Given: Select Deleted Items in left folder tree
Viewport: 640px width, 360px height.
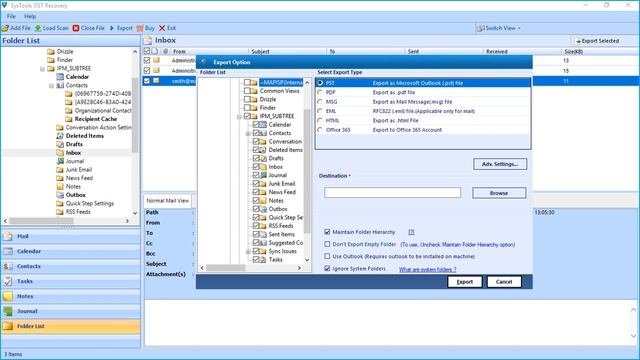Looking at the screenshot, I should [x=84, y=136].
